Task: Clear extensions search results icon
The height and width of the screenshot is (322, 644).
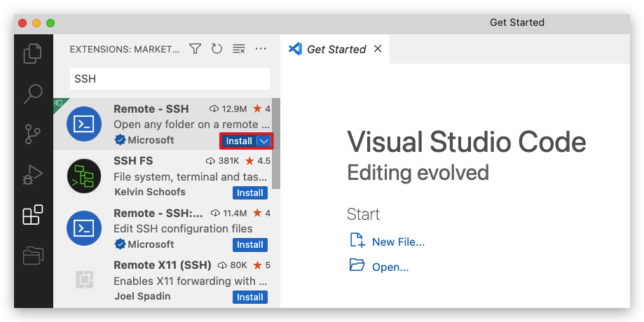Action: pos(239,49)
